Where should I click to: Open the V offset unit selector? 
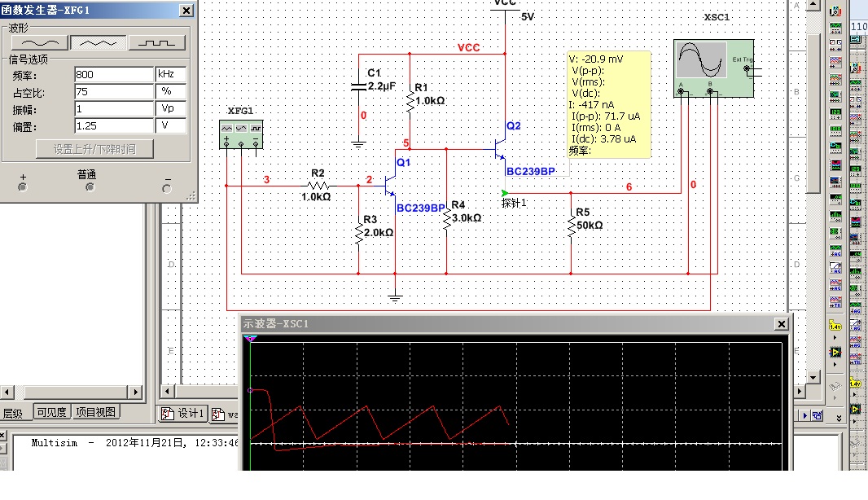pyautogui.click(x=170, y=125)
